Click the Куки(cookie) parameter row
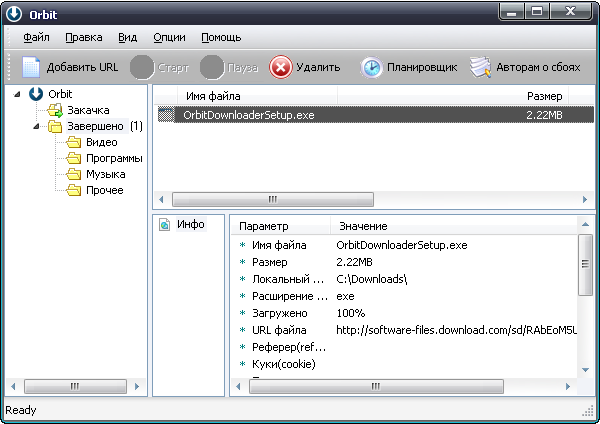The width and height of the screenshot is (600, 424). pyautogui.click(x=405, y=364)
